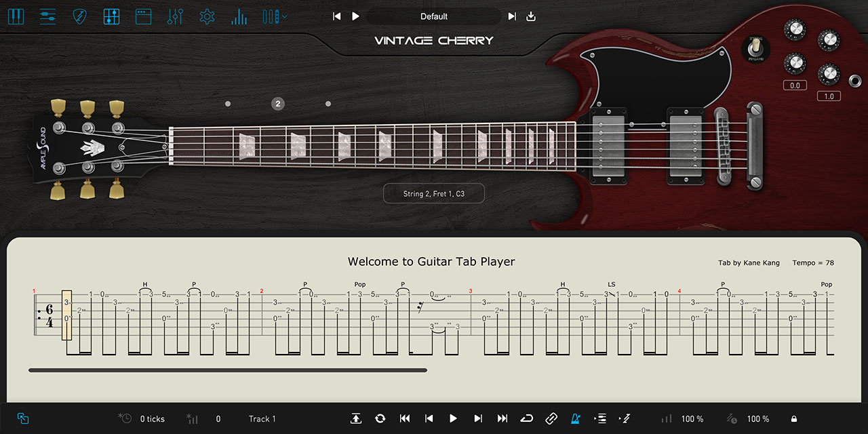
Task: Open the Default preset name field
Action: click(434, 16)
